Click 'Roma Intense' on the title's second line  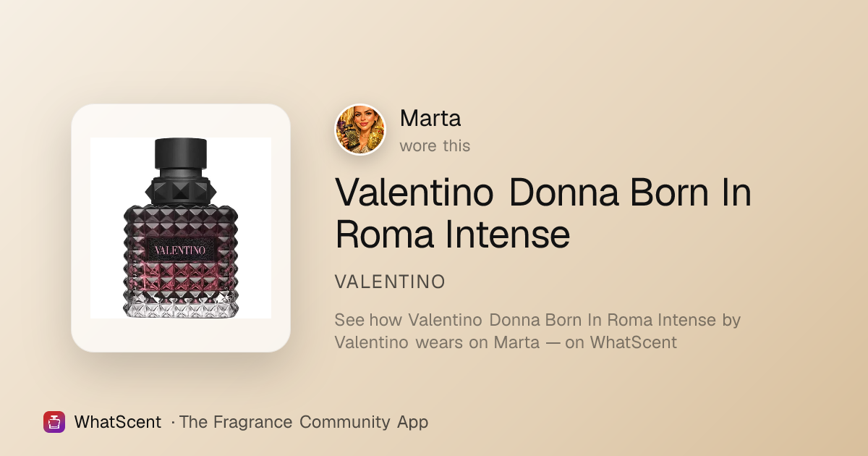[x=452, y=235]
